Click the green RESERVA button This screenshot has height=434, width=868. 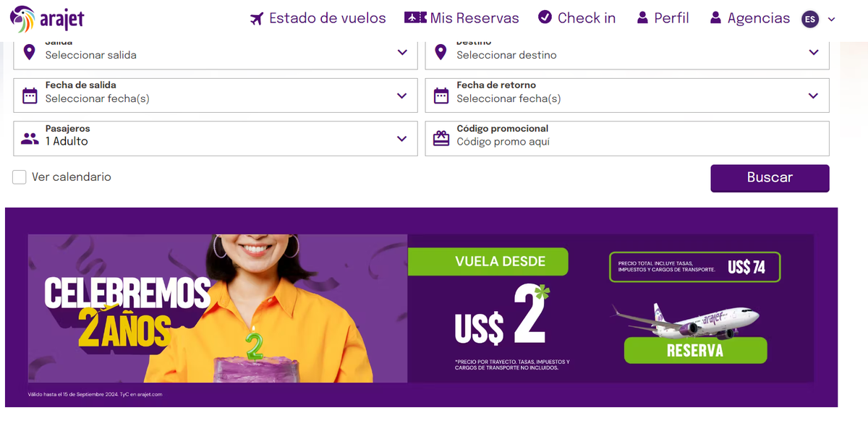click(x=695, y=351)
